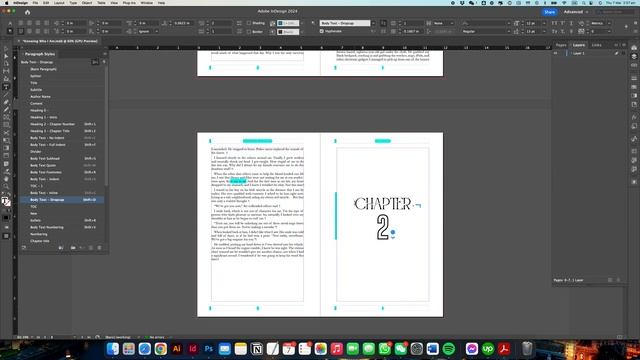Click the CHAPTER heading text on page

pos(382,204)
